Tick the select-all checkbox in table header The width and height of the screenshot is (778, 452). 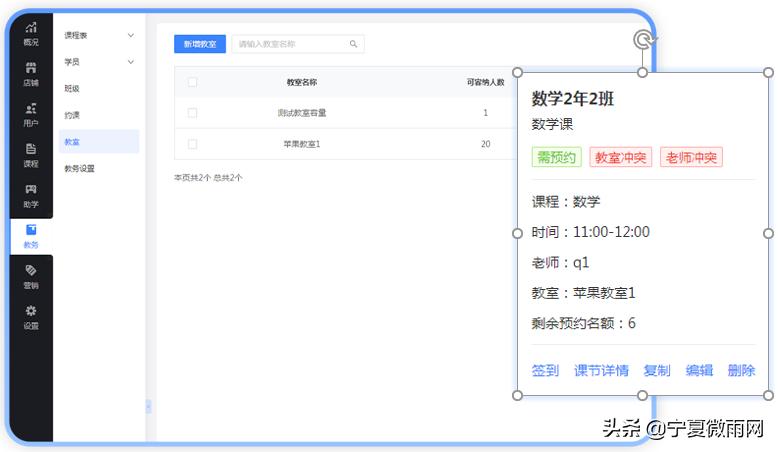pos(193,82)
